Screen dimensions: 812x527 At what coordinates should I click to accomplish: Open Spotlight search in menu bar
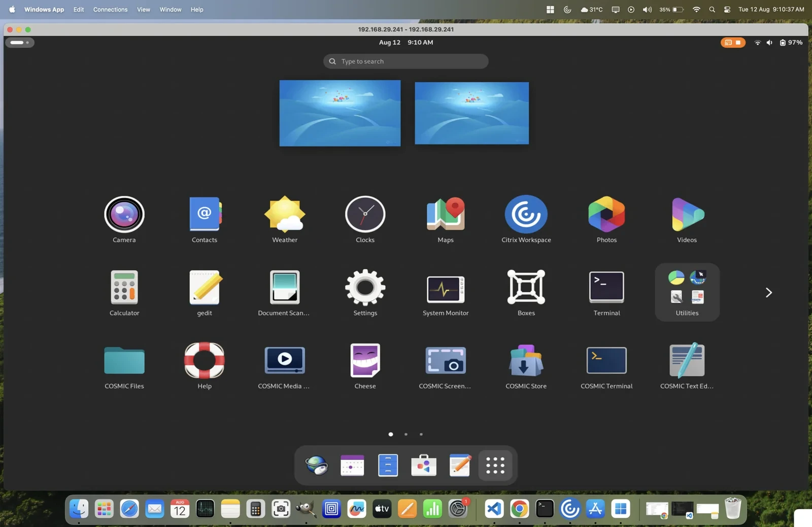click(x=712, y=10)
